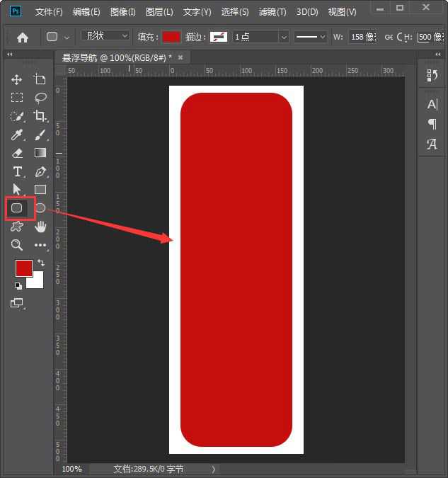This screenshot has width=448, height=478.
Task: Open the 1点 stroke width dropdown
Action: click(x=260, y=37)
